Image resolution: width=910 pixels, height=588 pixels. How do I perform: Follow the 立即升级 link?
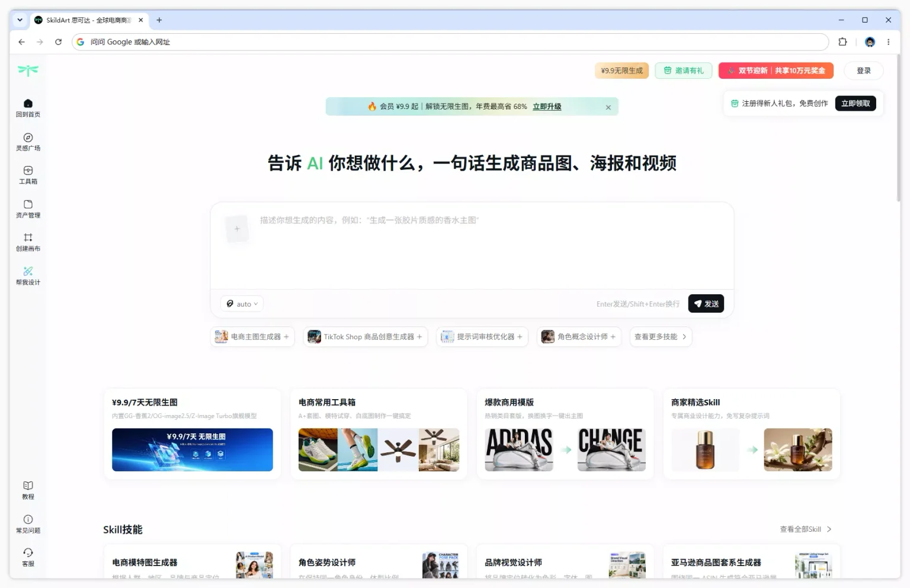coord(547,107)
